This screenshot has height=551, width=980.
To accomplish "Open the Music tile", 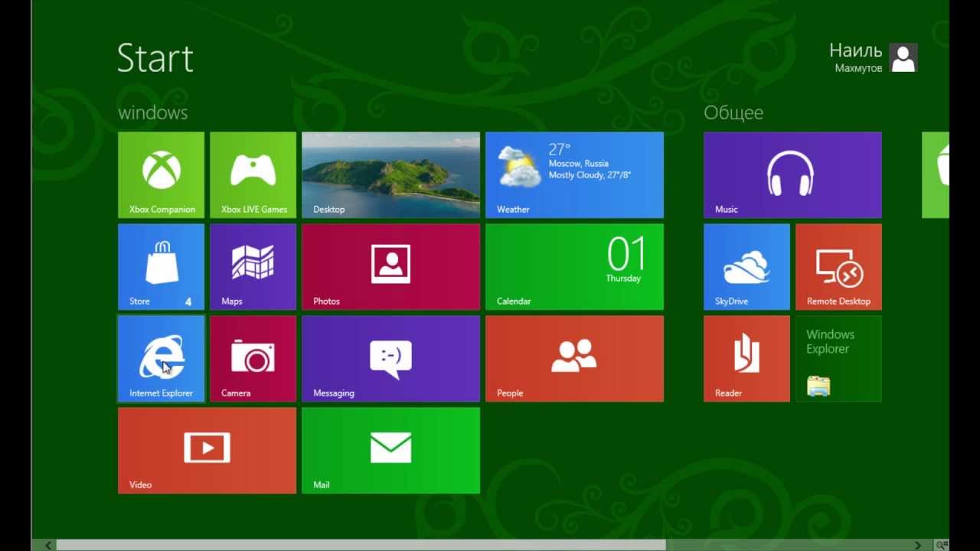I will click(792, 175).
